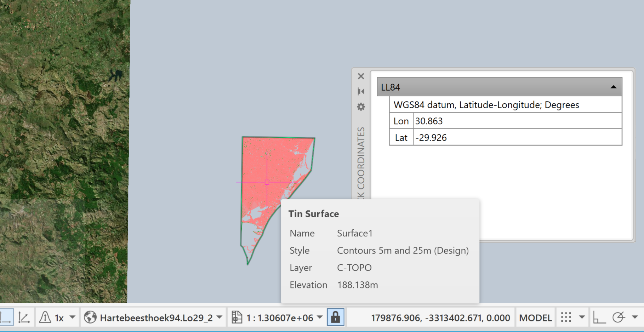The image size is (644, 332).
Task: Open the snap modes dropdown arrow
Action: point(582,317)
